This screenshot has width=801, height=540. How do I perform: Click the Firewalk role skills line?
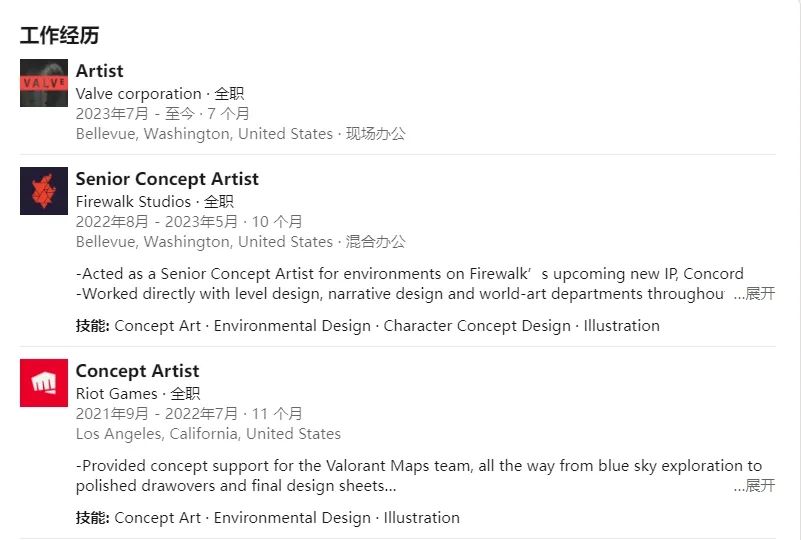pyautogui.click(x=367, y=326)
